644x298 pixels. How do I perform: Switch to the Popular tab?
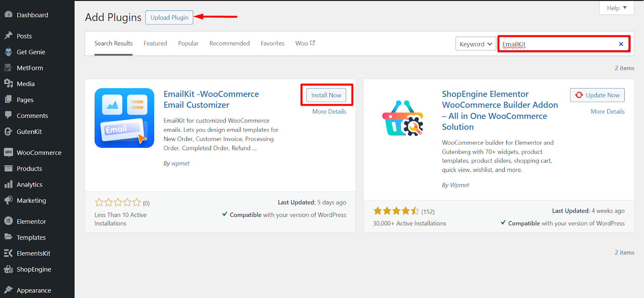tap(188, 43)
